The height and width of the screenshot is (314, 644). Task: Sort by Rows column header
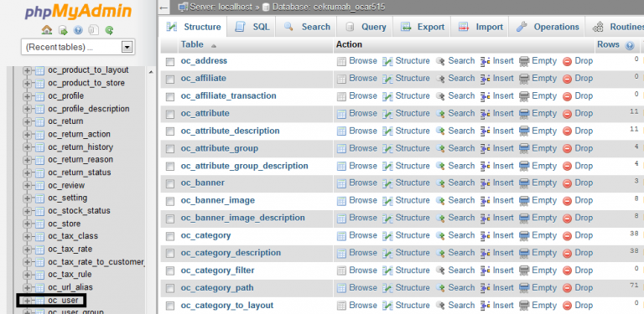coord(608,44)
